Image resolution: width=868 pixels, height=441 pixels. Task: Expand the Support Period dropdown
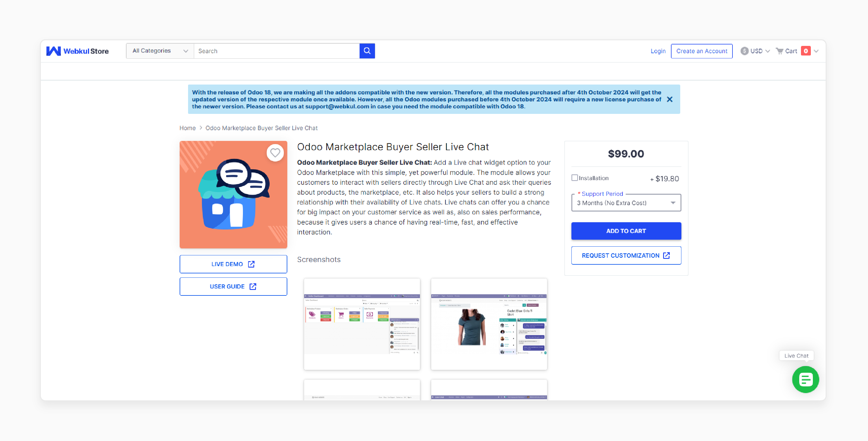click(626, 203)
